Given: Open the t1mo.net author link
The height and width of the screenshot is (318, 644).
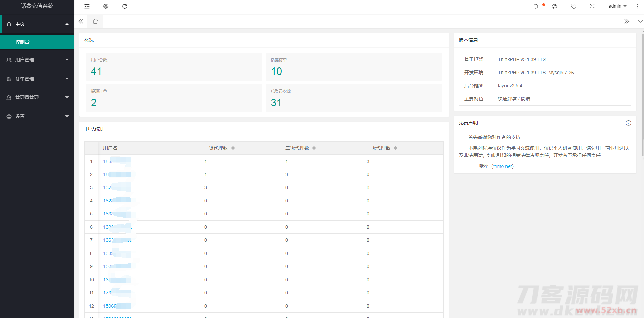Looking at the screenshot, I should (502, 166).
